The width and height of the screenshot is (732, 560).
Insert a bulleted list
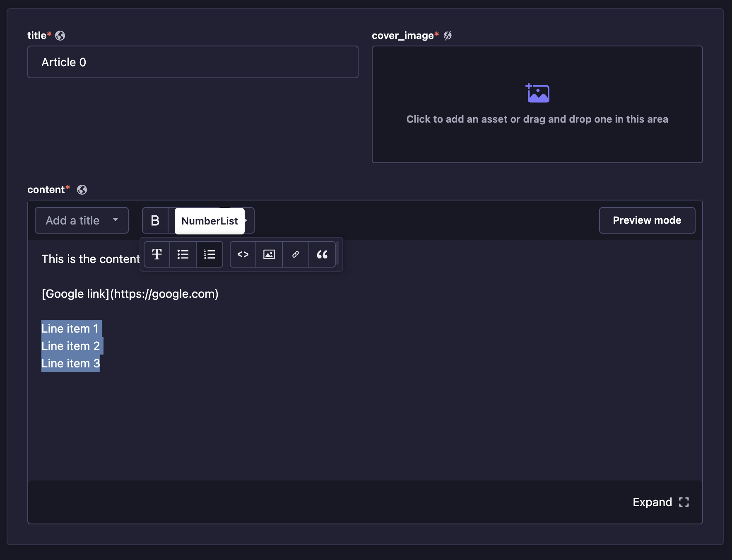[183, 254]
